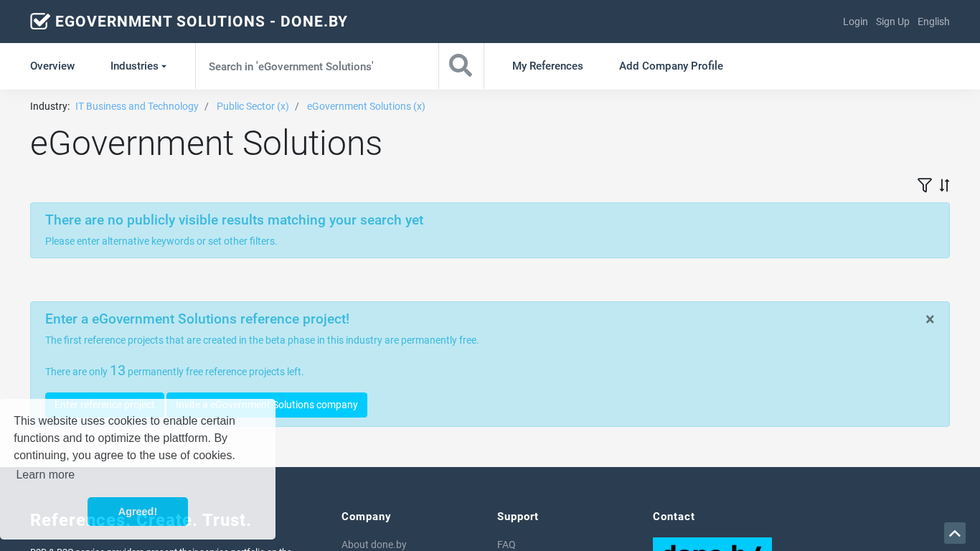The height and width of the screenshot is (551, 980).
Task: Click the done.by checkmark logo icon
Action: click(40, 22)
